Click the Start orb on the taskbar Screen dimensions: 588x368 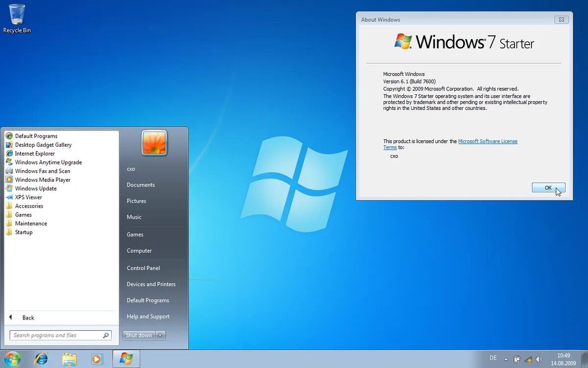11,359
